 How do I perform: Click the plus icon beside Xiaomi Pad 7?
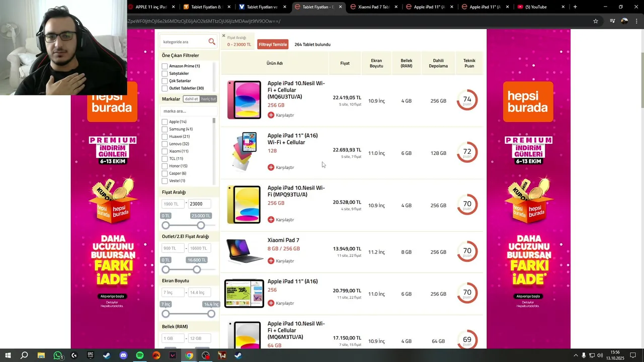click(x=271, y=261)
